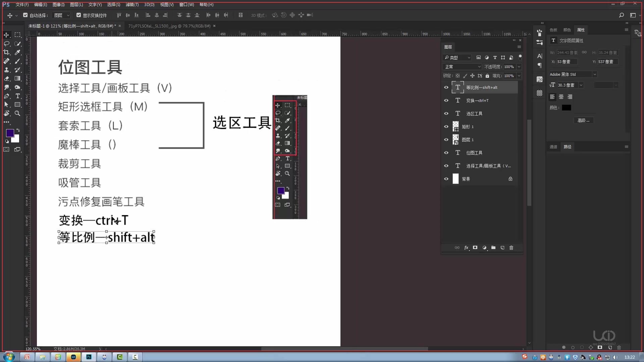Switch to the 71yP7LSOfaL_.jpg document tab

[x=169, y=26]
